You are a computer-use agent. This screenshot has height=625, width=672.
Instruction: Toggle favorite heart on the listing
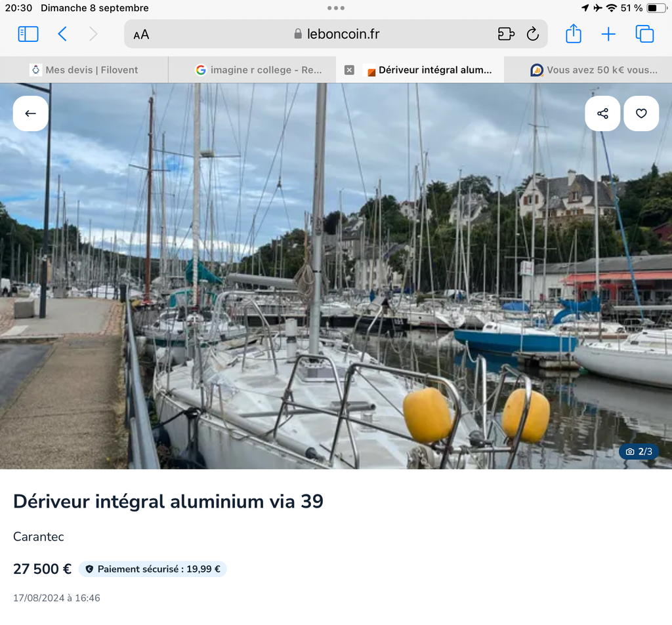click(x=641, y=113)
